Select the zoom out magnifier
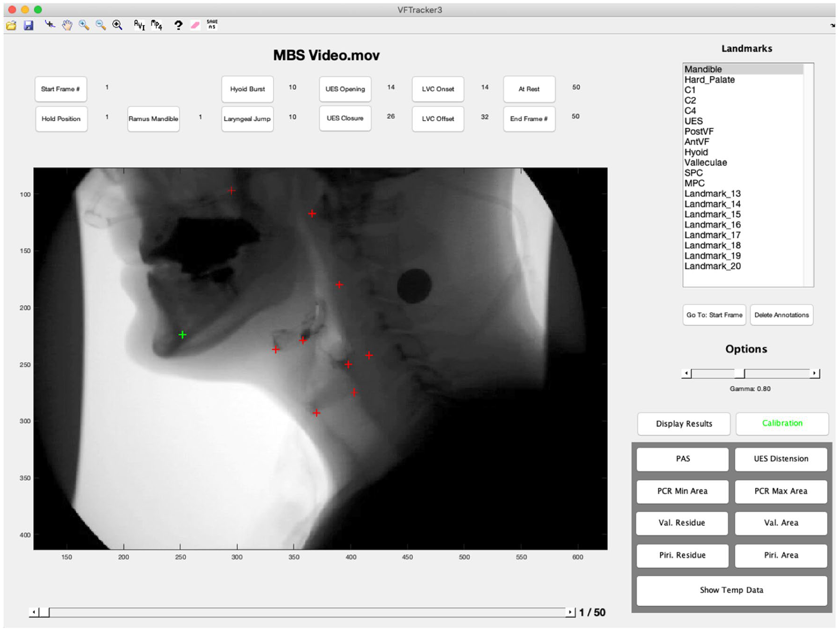 (101, 25)
